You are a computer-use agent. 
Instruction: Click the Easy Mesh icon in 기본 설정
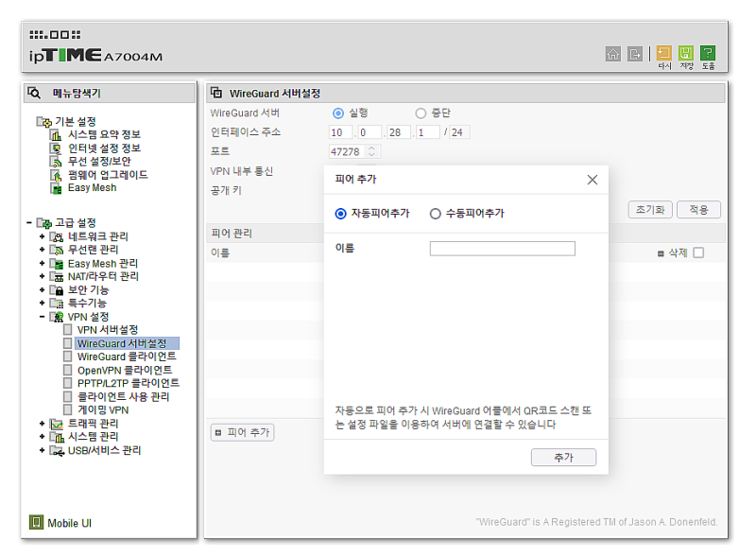tap(56, 188)
